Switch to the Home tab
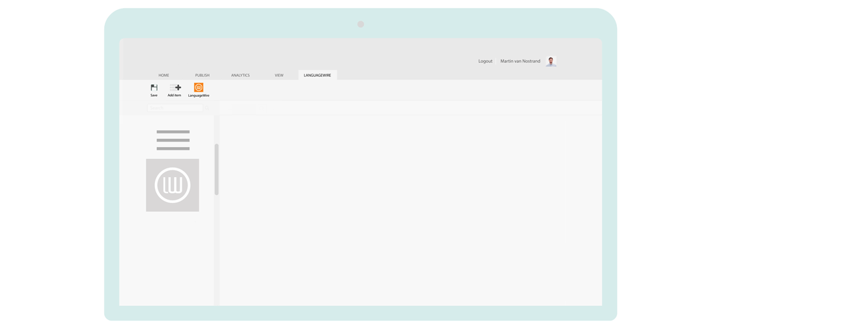The height and width of the screenshot is (334, 868). coord(164,75)
